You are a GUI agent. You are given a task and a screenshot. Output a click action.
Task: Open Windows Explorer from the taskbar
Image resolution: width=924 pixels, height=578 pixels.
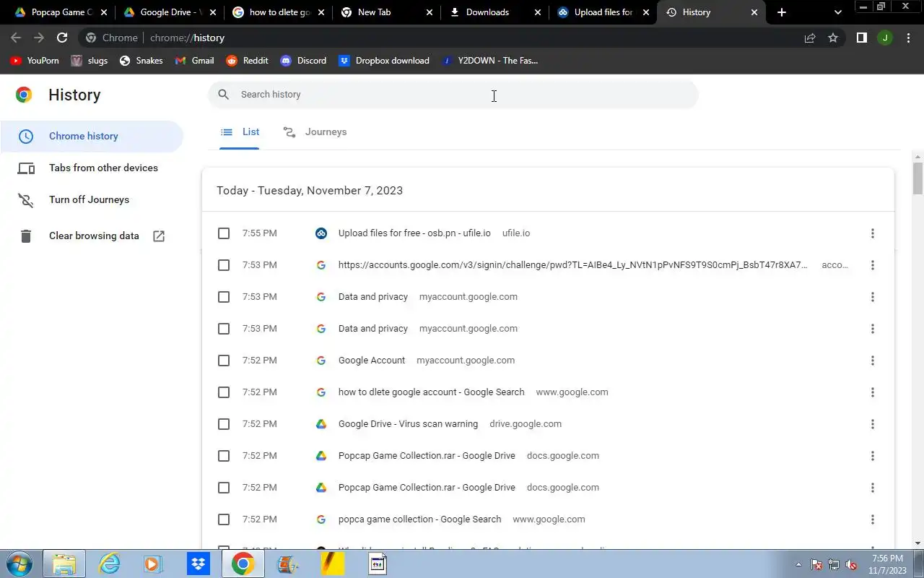[64, 564]
